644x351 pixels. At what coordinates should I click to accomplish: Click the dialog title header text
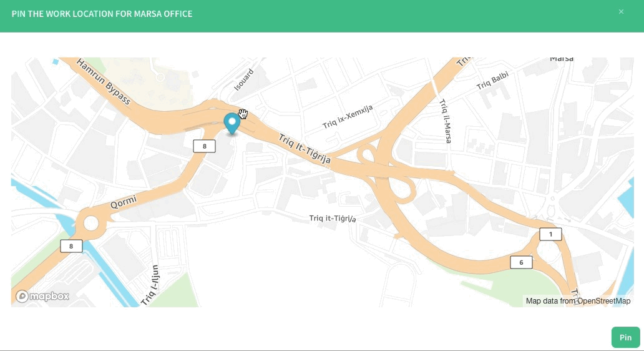click(102, 14)
